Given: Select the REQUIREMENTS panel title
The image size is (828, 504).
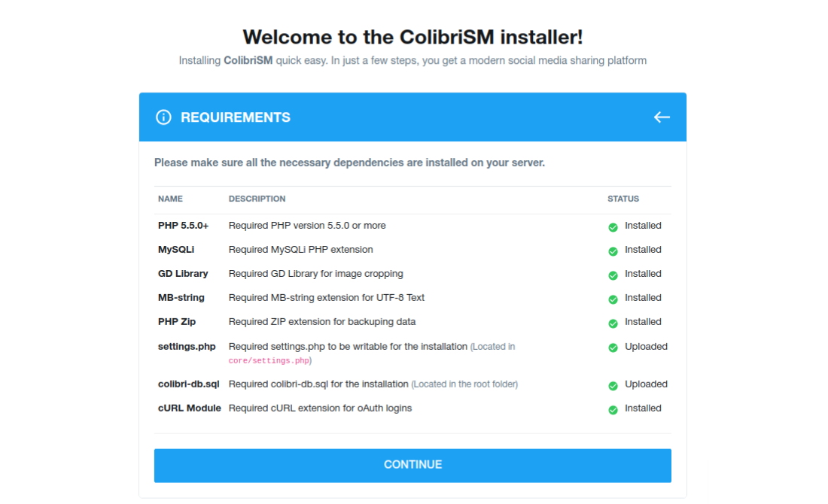Looking at the screenshot, I should 235,117.
